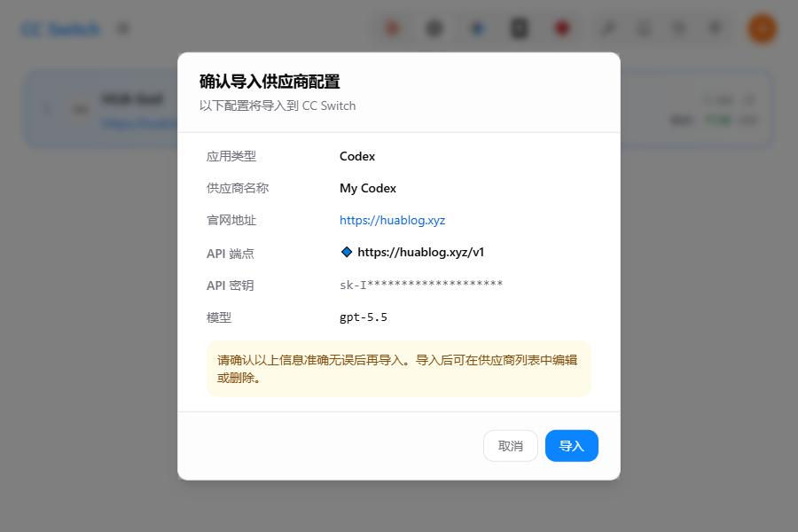This screenshot has height=532, width=798.
Task: Click the subtitle 以下配置将导入到 CC Switch
Action: coord(278,106)
